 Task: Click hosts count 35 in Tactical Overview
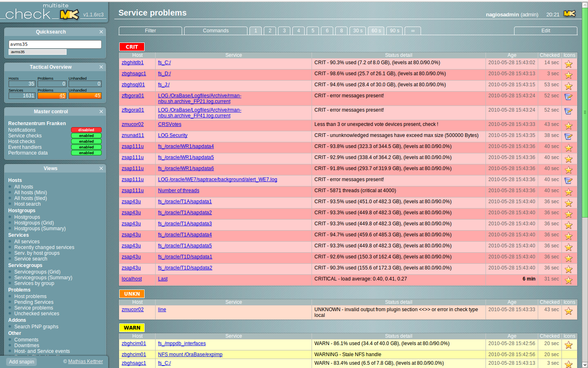22,84
